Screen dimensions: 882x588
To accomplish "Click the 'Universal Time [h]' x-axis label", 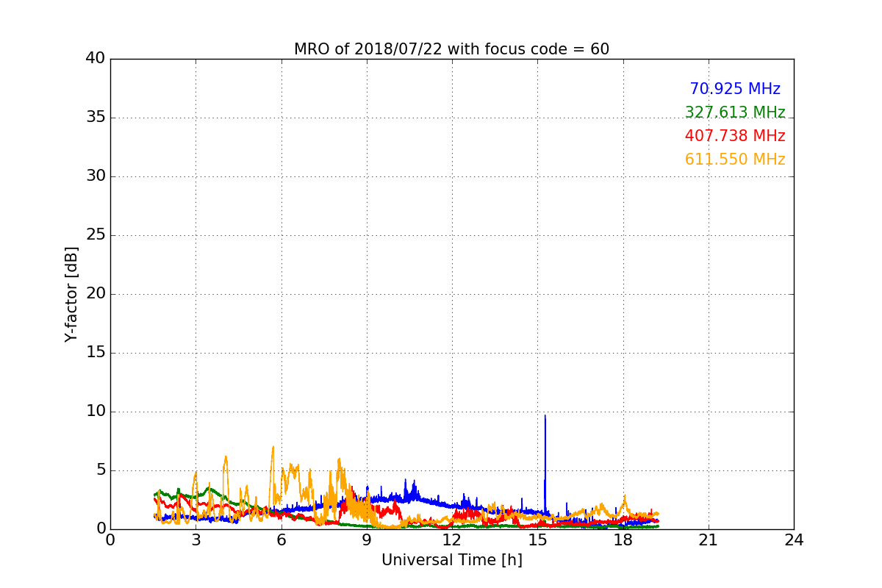I will (x=451, y=560).
